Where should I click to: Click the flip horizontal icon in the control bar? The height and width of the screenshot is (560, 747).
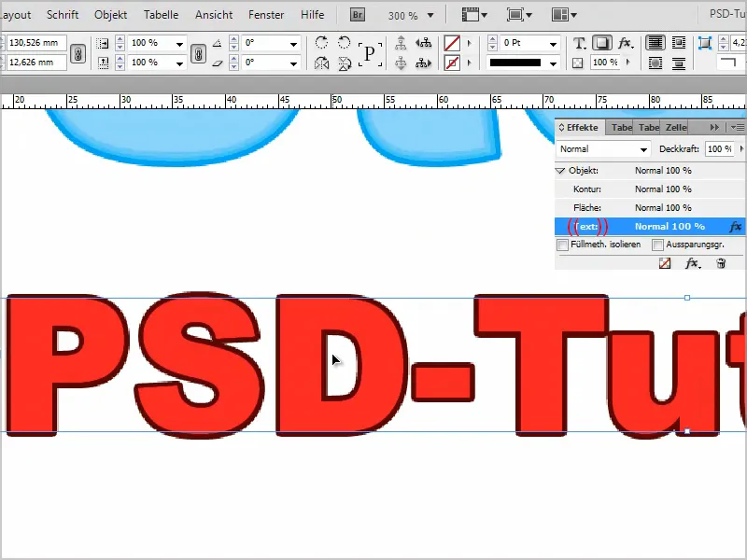322,63
